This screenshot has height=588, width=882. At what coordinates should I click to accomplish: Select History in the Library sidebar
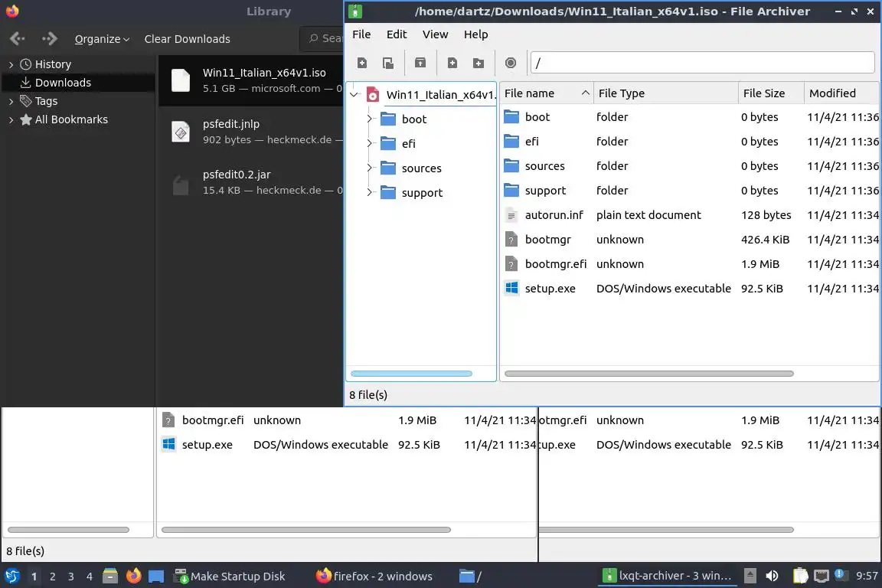[x=53, y=64]
